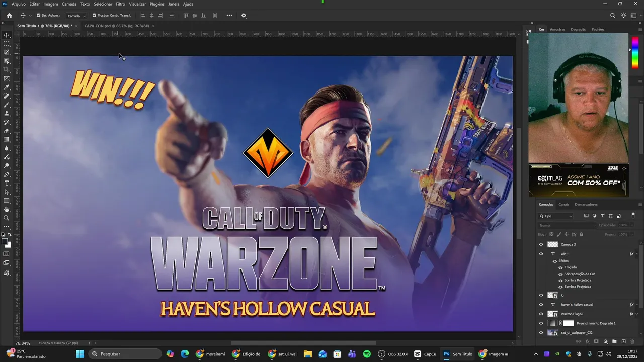Click the search icon at top right
This screenshot has width=644, height=362.
613,16
